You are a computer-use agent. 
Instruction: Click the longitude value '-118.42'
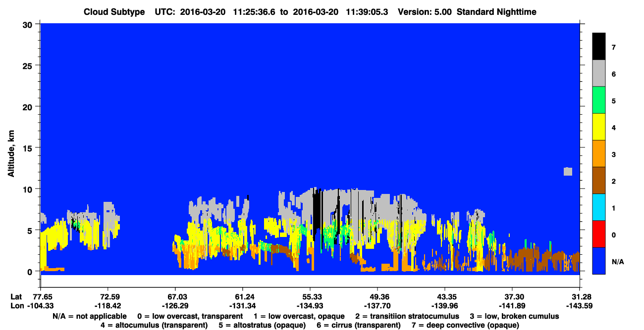pos(107,306)
